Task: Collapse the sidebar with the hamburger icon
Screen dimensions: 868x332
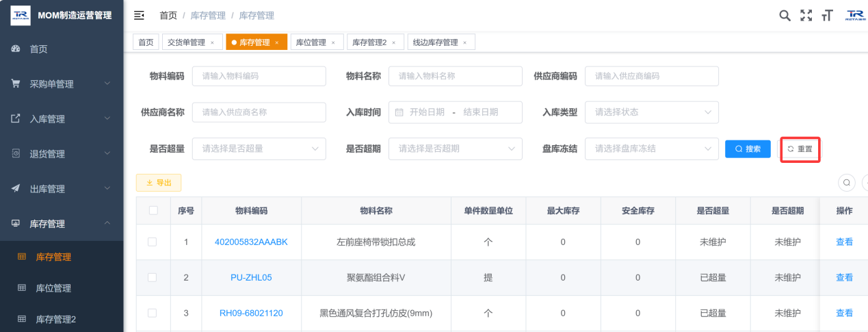Action: pyautogui.click(x=139, y=15)
